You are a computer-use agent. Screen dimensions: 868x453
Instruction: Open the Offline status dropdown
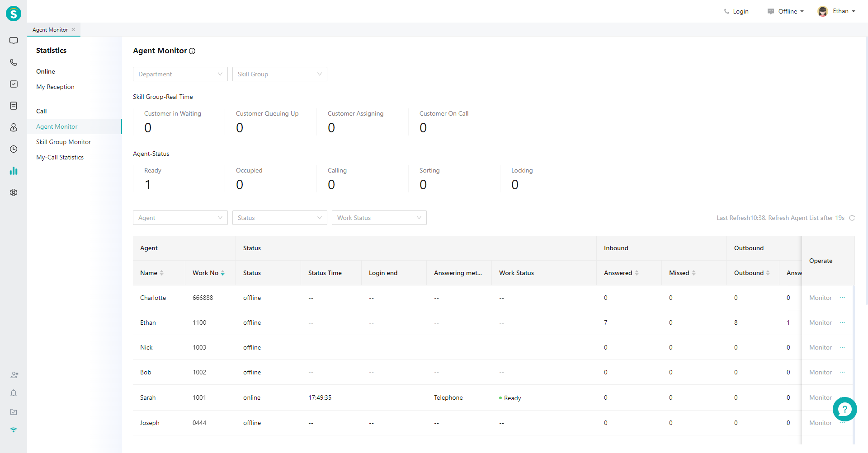click(786, 11)
